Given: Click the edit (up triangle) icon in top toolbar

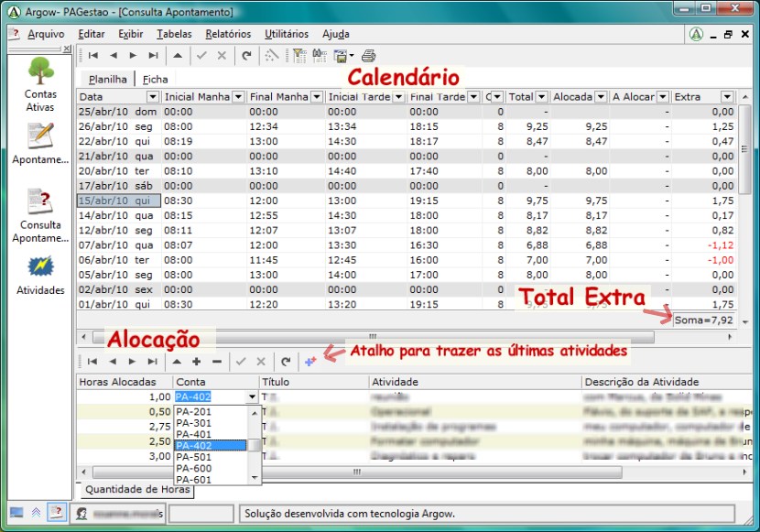Looking at the screenshot, I should 178,56.
